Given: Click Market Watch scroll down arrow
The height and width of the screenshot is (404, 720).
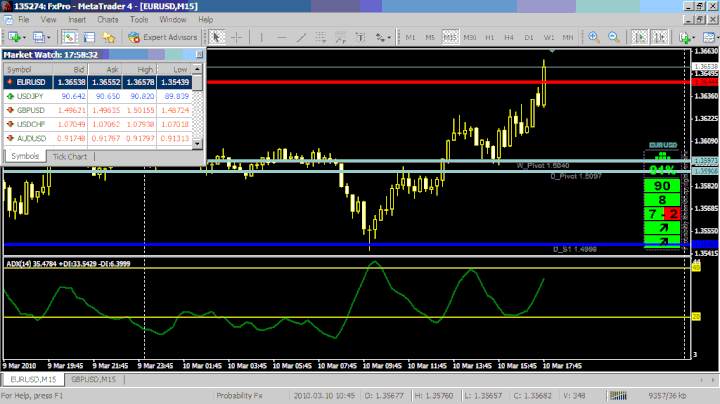Looking at the screenshot, I should tap(197, 144).
